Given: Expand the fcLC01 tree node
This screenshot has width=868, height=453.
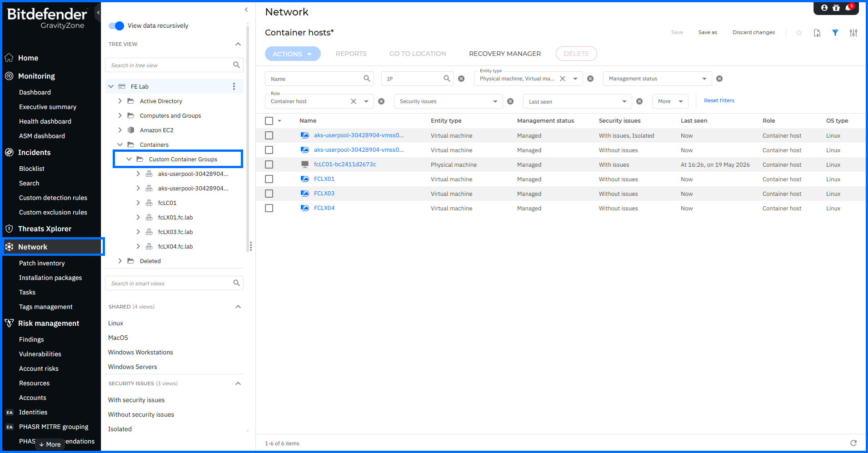Looking at the screenshot, I should point(138,203).
